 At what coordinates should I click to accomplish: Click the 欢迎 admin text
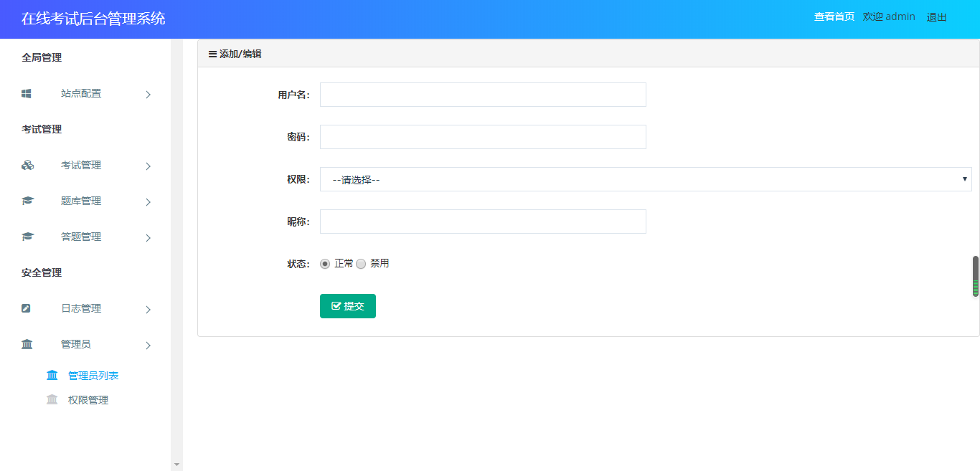(x=889, y=16)
